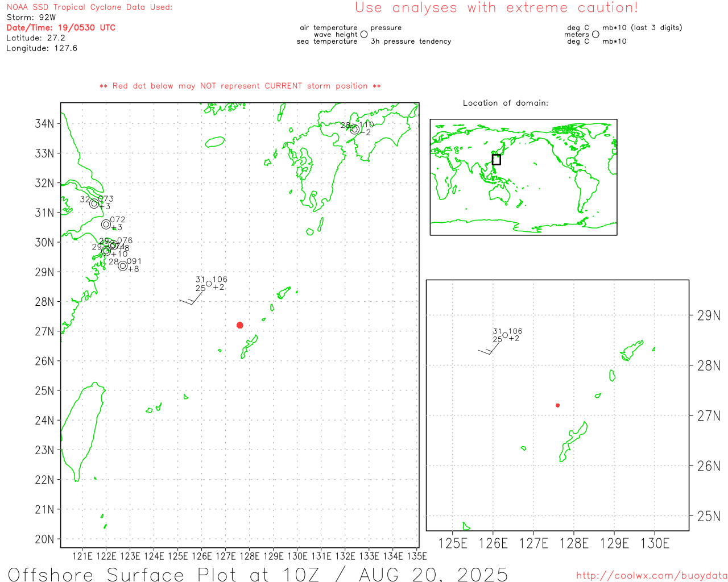This screenshot has width=728, height=582.
Task: Click the 'pressure' legend label
Action: [386, 28]
